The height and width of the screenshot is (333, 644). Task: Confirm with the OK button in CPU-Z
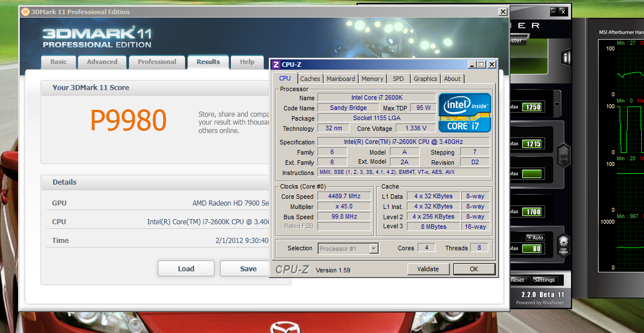click(474, 269)
